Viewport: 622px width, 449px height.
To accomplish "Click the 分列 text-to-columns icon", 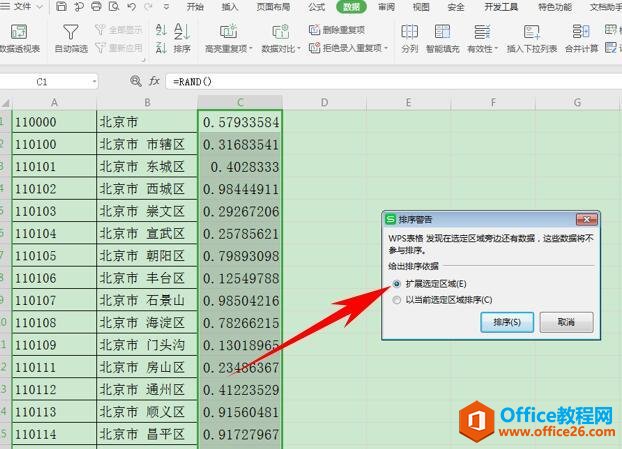I will coord(409,32).
